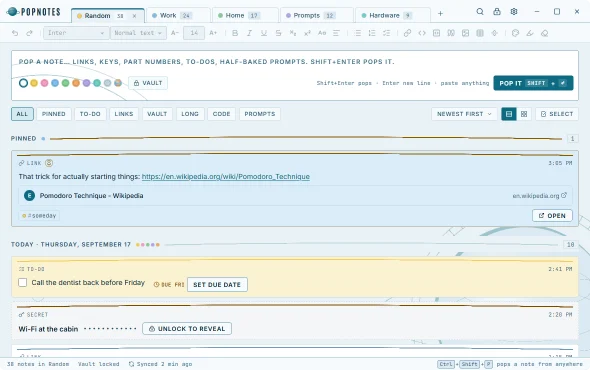Toggle VAULT mode in the note composer

coord(148,83)
